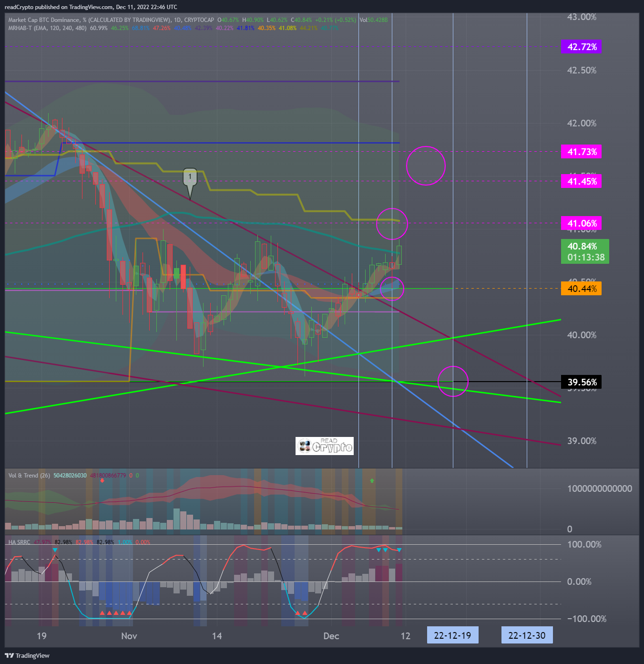Click the 41.73% magenta price label
Screen dimensions: 644x664
pos(582,152)
